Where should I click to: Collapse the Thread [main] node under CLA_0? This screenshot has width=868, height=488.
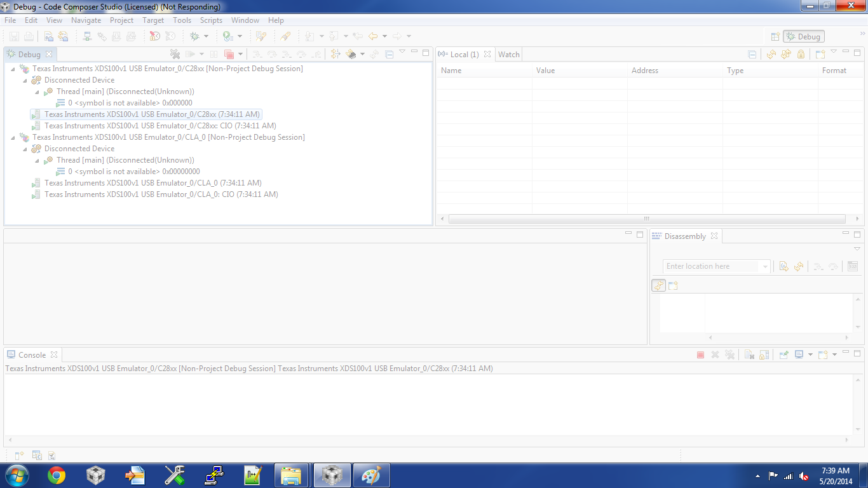coord(37,160)
